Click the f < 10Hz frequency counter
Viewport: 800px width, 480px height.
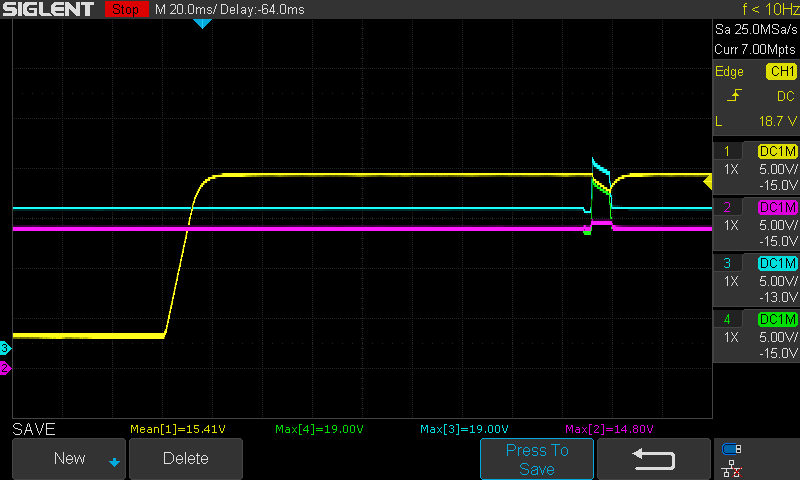(770, 9)
